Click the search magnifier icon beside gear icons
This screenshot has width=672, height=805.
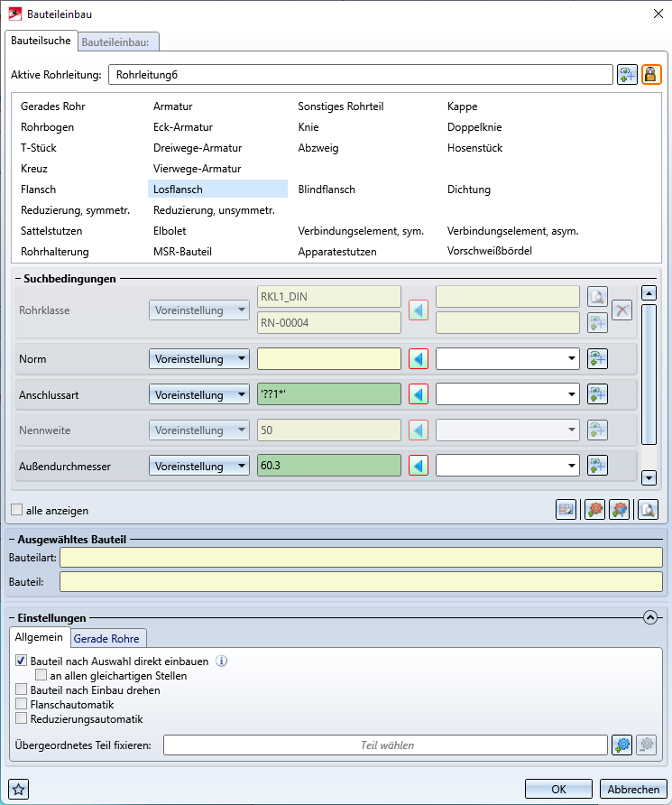point(648,510)
